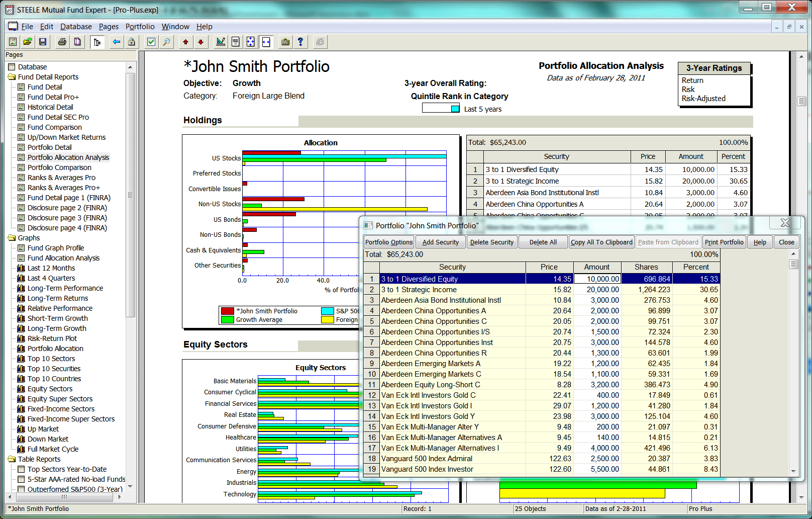Open the Help menu in menu bar
The image size is (812, 519).
[x=205, y=27]
